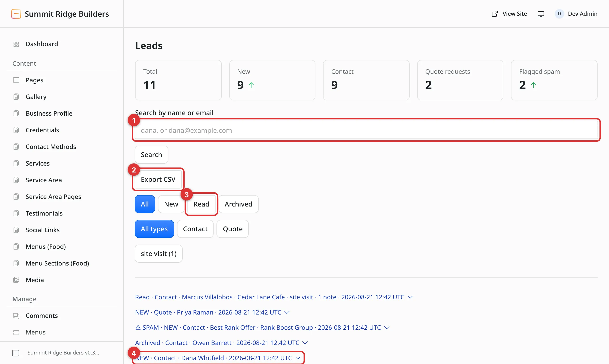The image size is (609, 364).
Task: Click the Summit Ridge Builders logo icon
Action: pos(16,14)
